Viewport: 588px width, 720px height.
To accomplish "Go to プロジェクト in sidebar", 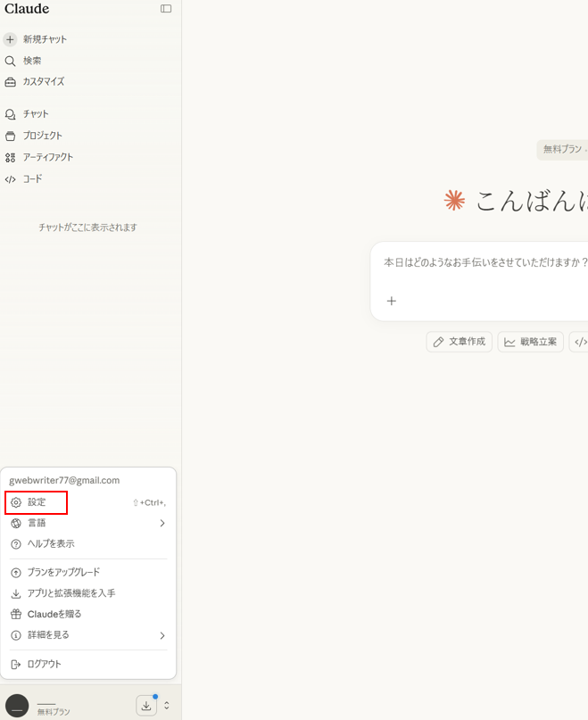I will point(42,136).
